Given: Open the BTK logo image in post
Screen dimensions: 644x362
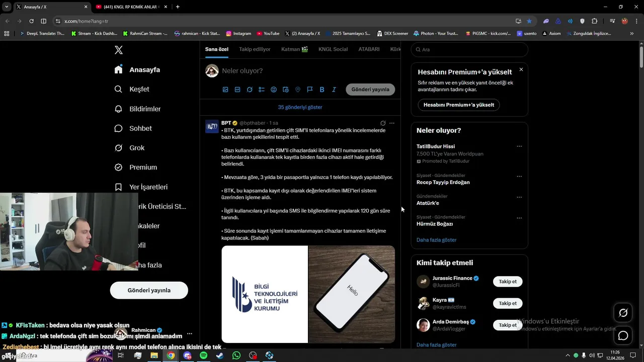Looking at the screenshot, I should [x=265, y=294].
